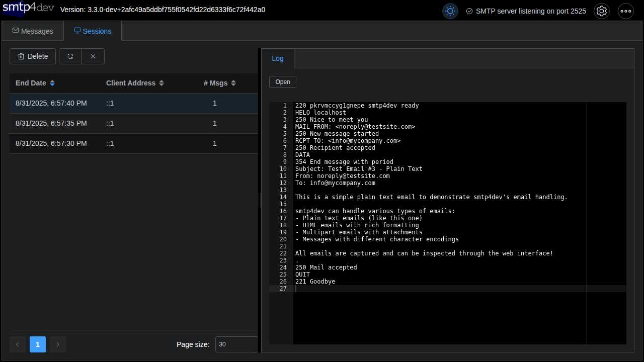Open the three-dots more menu
This screenshot has height=362, width=644.
tap(626, 11)
